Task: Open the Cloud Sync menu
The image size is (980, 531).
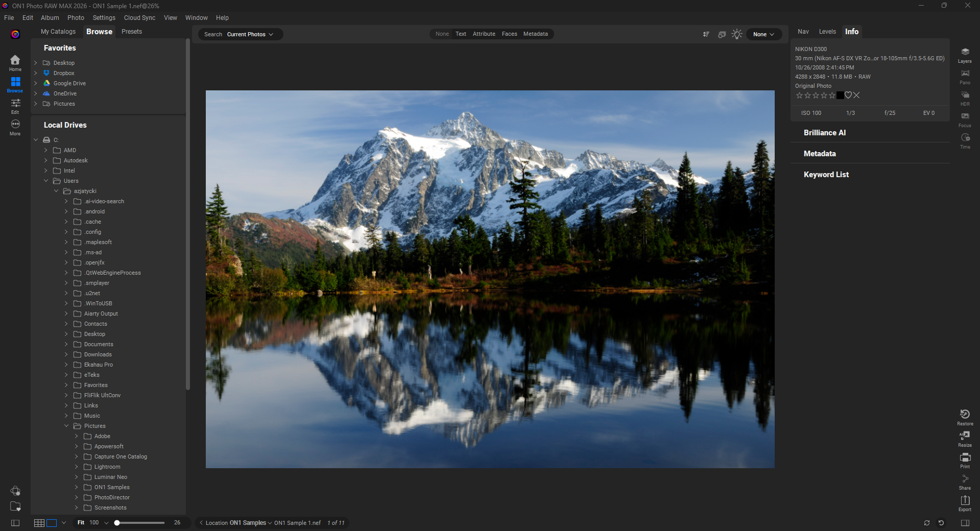Action: (139, 18)
